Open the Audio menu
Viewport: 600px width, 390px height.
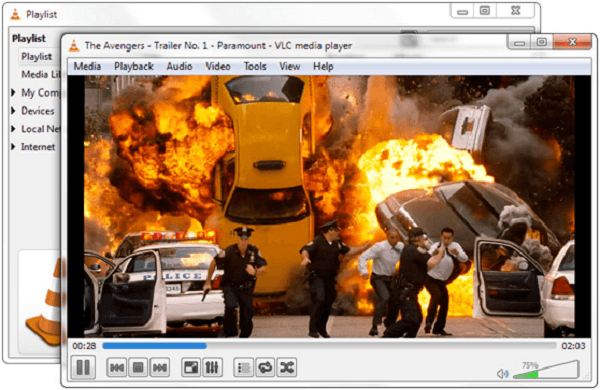[x=179, y=66]
